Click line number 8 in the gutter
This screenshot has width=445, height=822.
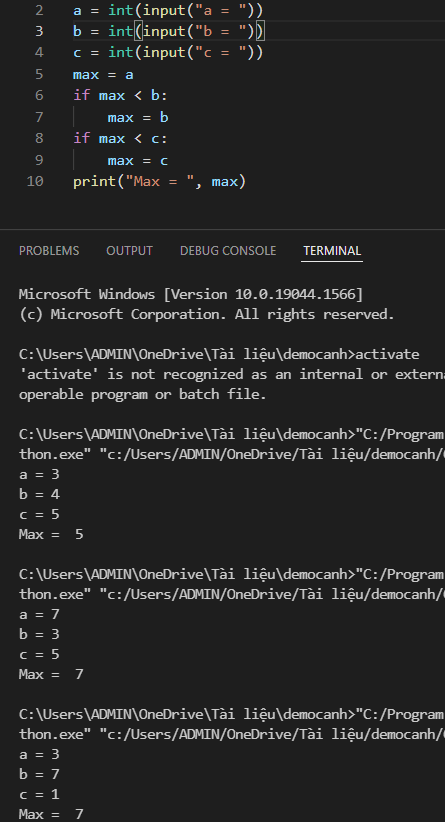pyautogui.click(x=39, y=138)
